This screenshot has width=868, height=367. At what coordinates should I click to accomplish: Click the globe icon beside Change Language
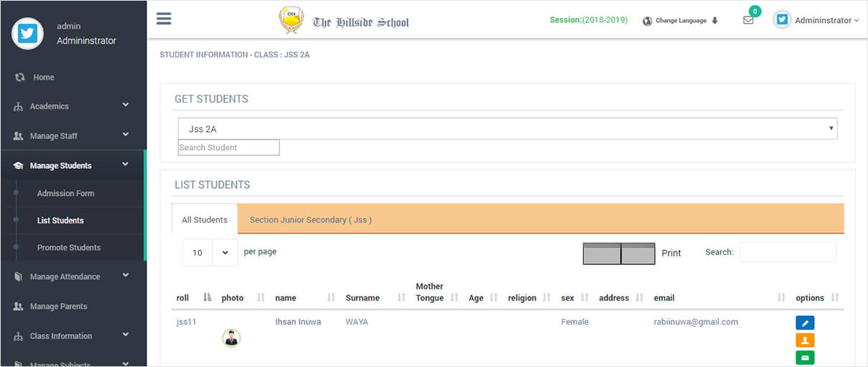(x=648, y=21)
